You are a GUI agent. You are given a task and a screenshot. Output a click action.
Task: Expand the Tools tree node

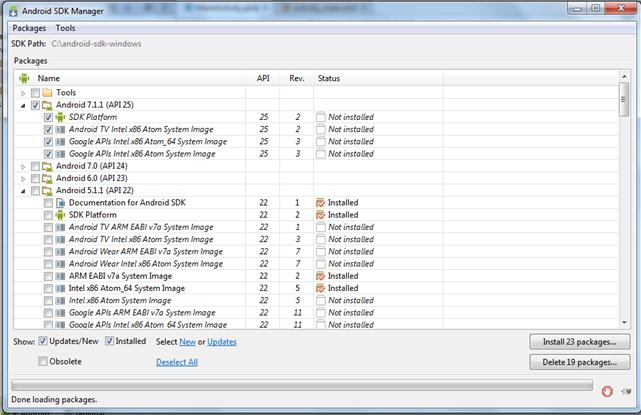[24, 93]
